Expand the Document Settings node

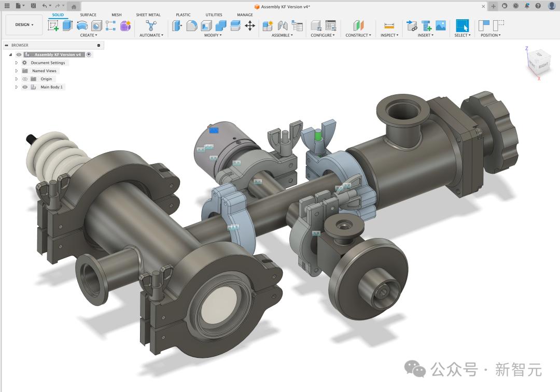pos(17,63)
